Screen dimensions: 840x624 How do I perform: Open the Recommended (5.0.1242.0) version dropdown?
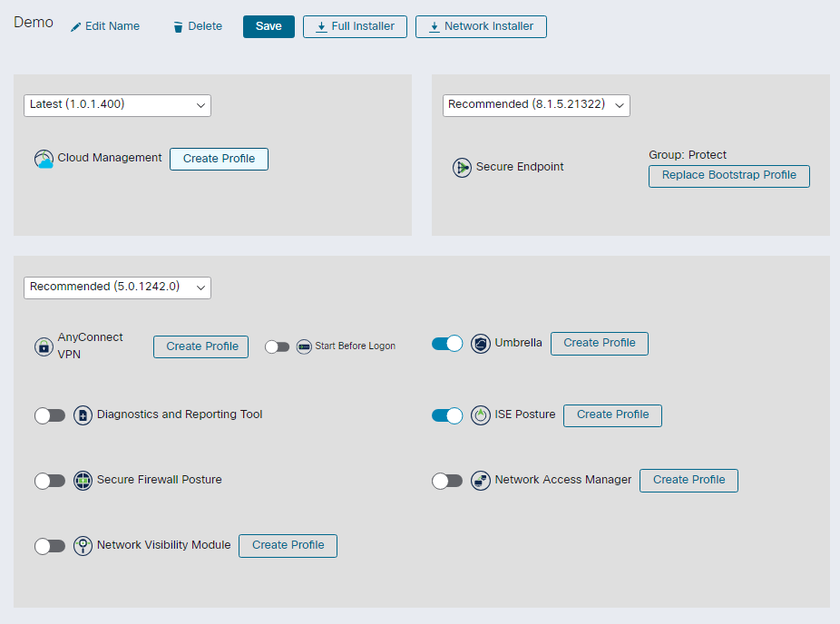117,288
